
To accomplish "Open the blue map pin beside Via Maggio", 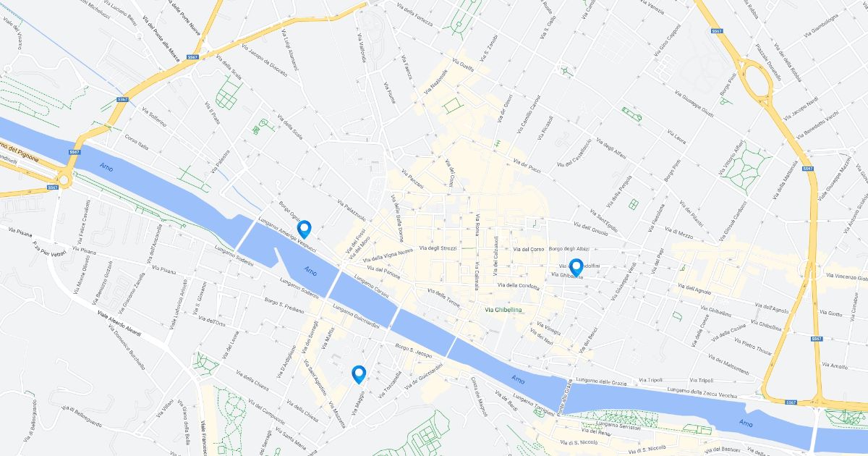I will (x=358, y=374).
